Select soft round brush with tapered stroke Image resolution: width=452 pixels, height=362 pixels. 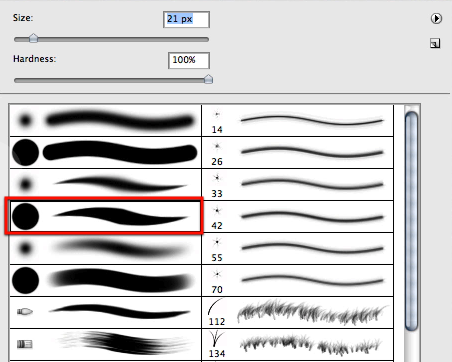coord(106,184)
